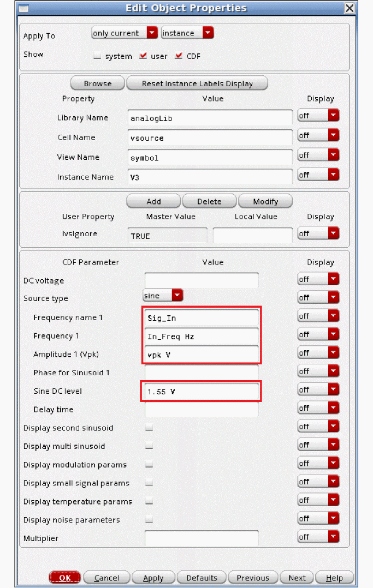This screenshot has height=588, width=373.
Task: Click the Frequency 1 value field
Action: pyautogui.click(x=202, y=336)
